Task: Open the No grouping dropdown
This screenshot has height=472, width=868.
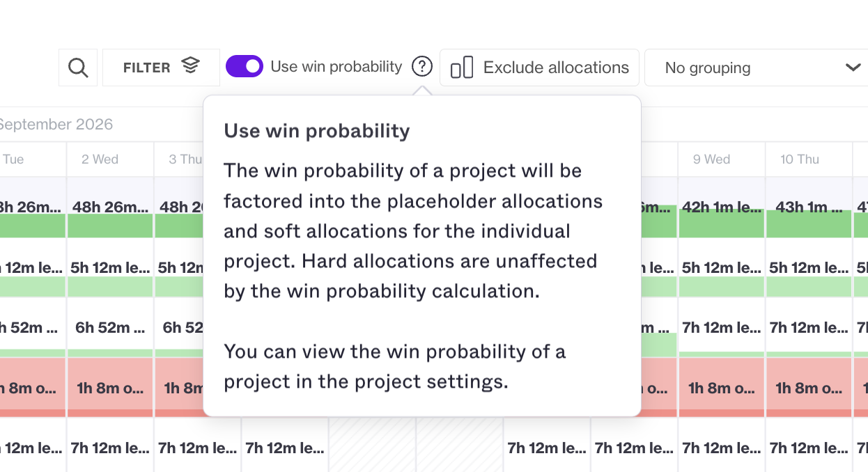Action: (756, 68)
